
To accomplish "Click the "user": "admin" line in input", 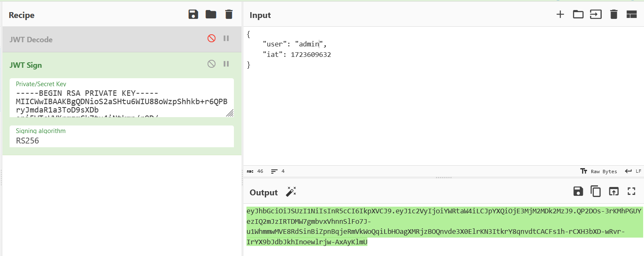I will click(x=295, y=44).
